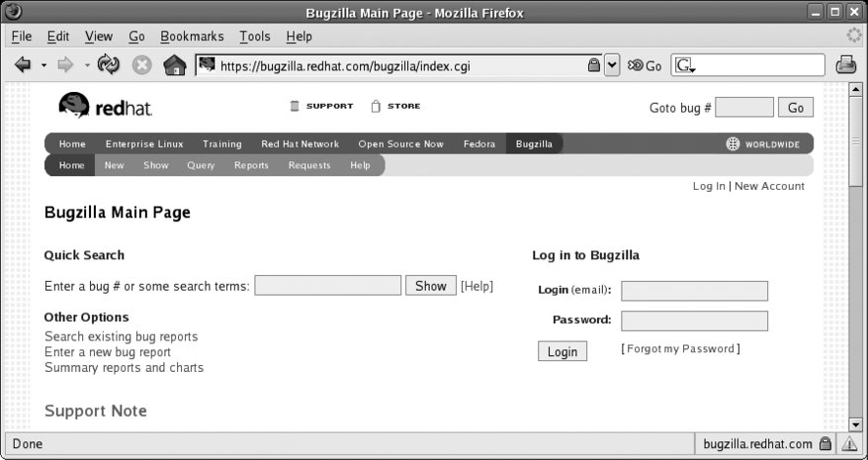Click the Worldwide globe icon
Image resolution: width=868 pixels, height=460 pixels.
pyautogui.click(x=733, y=144)
